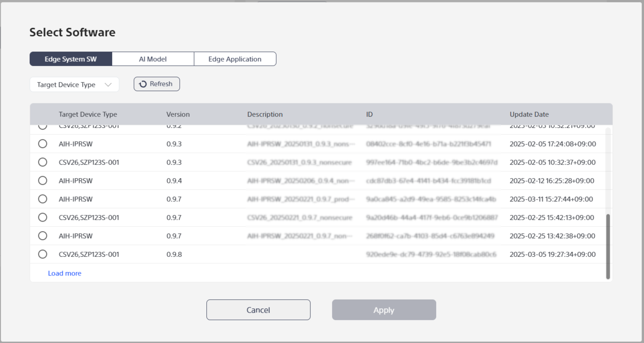Click update date 2025-03-11 15:27:44+09:00
The image size is (644, 343).
(551, 199)
